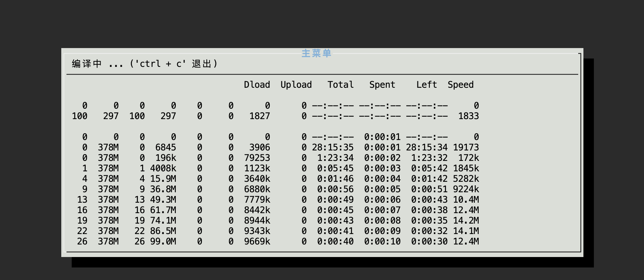Screen dimensions: 644x280
Task: Click the 0:00:40 total time value
Action: pyautogui.click(x=335, y=241)
